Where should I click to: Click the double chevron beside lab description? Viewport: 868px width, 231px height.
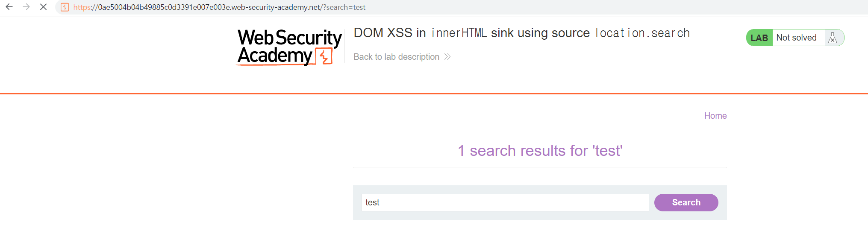[x=447, y=57]
